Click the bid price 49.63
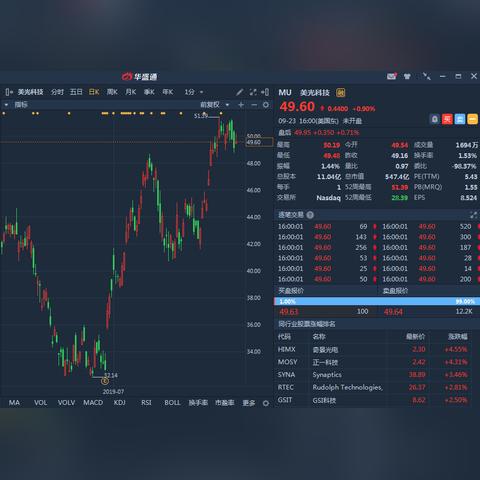This screenshot has height=480, width=480. point(289,312)
